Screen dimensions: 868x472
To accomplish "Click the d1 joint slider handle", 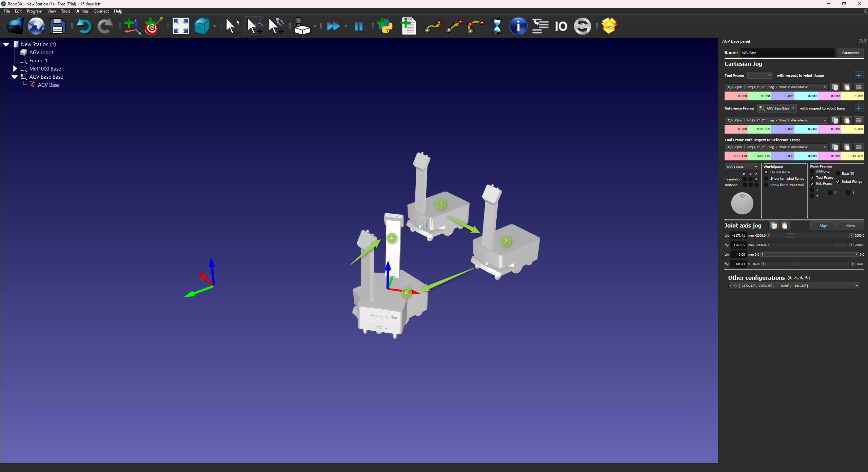I will coord(790,236).
